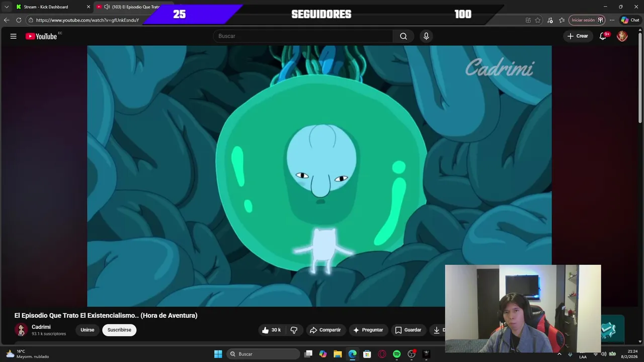Click the page vertical scrollbar
The width and height of the screenshot is (644, 362).
(x=640, y=78)
